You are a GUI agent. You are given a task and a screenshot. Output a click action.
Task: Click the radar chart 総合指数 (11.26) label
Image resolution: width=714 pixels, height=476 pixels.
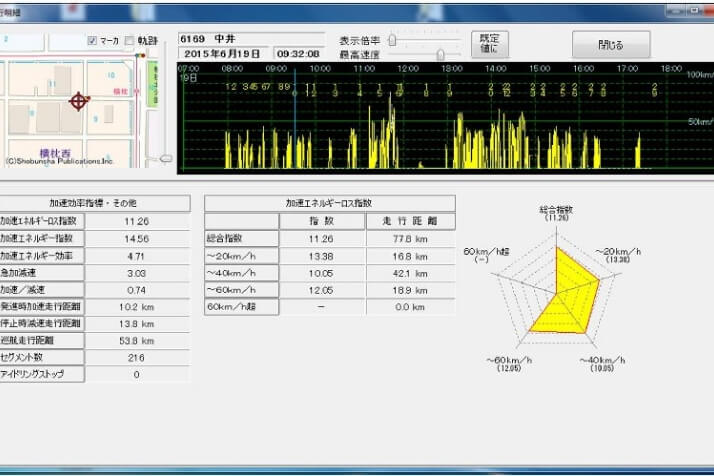click(556, 213)
